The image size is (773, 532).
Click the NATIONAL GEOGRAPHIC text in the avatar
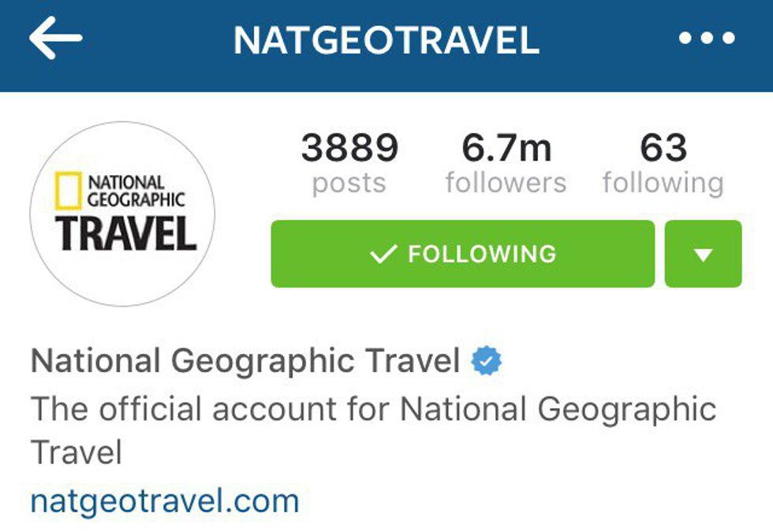pyautogui.click(x=136, y=191)
